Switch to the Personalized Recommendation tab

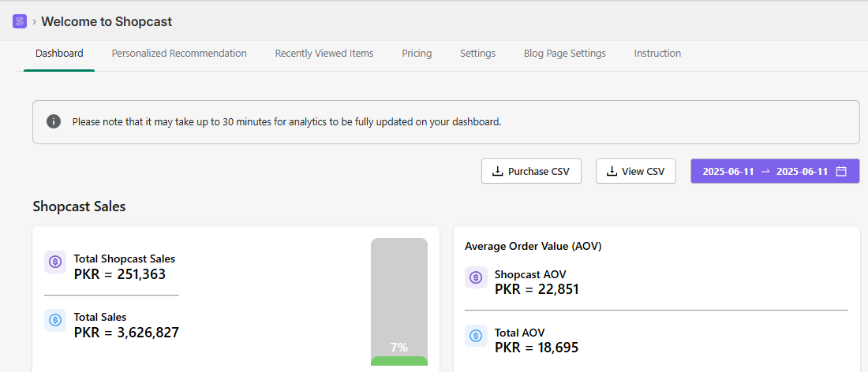(179, 54)
